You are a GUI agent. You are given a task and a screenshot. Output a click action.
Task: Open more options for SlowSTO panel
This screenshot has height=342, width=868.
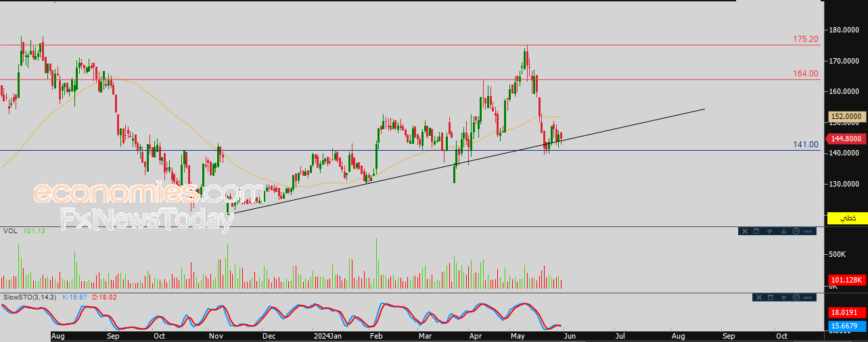click(808, 297)
